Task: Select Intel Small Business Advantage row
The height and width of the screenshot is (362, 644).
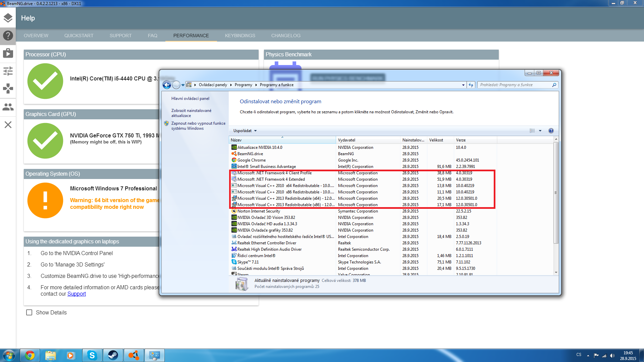Action: (363, 167)
